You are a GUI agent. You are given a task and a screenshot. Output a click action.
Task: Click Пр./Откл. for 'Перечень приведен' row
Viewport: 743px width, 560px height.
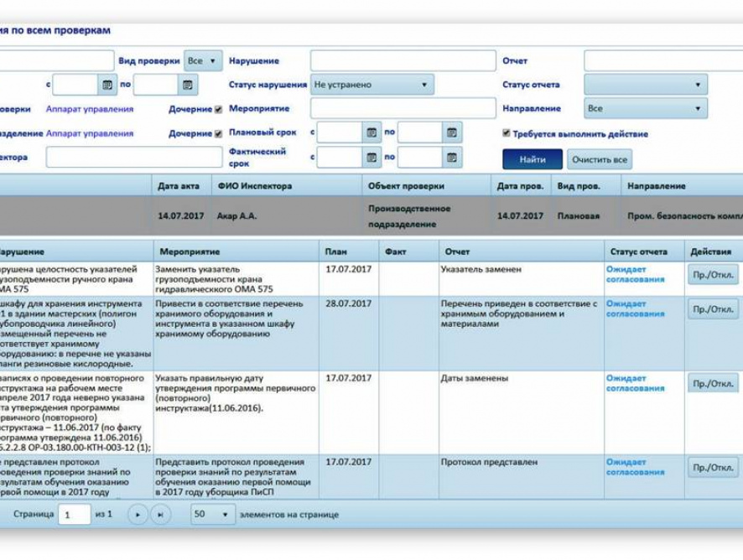(x=713, y=309)
